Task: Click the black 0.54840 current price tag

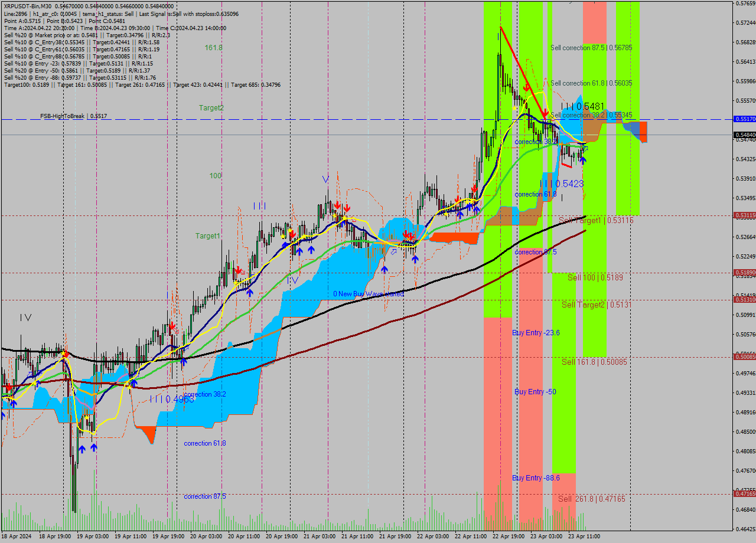Action: [x=745, y=135]
